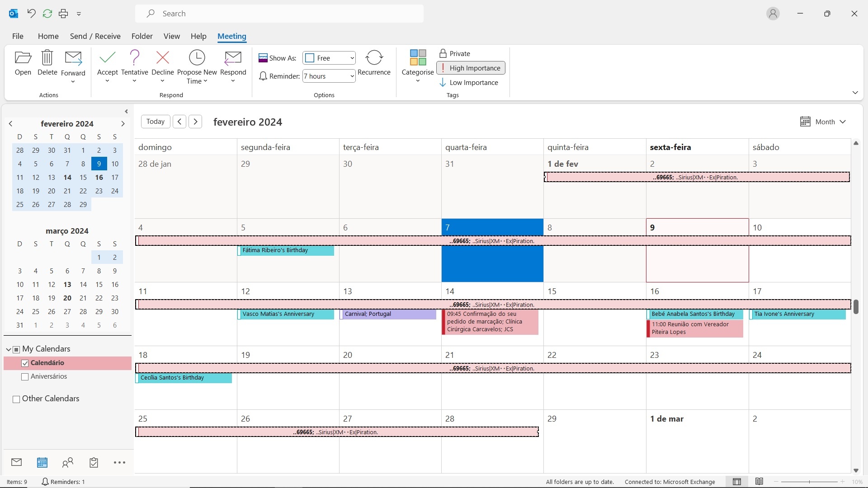Open the Reminder time dropdown

[329, 76]
